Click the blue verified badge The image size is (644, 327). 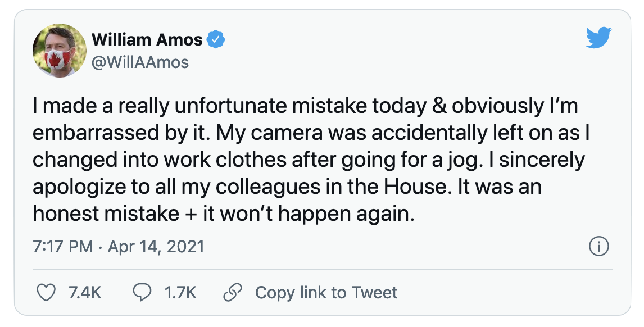pos(216,40)
